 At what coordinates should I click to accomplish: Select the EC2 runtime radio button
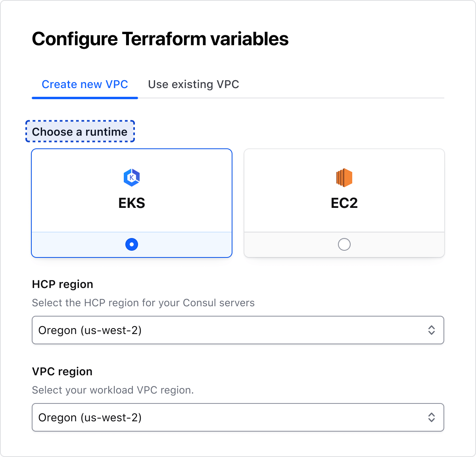coord(344,244)
